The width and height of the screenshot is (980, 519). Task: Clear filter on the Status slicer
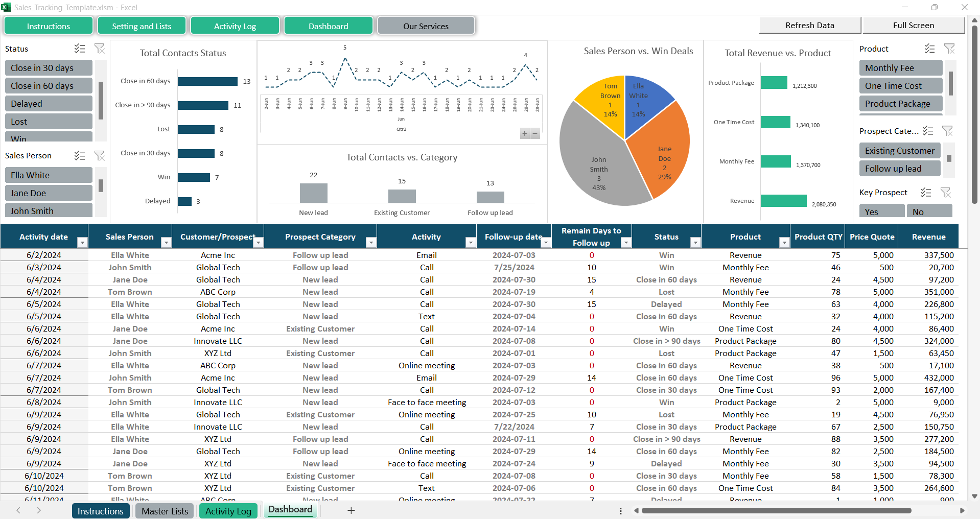[x=100, y=49]
